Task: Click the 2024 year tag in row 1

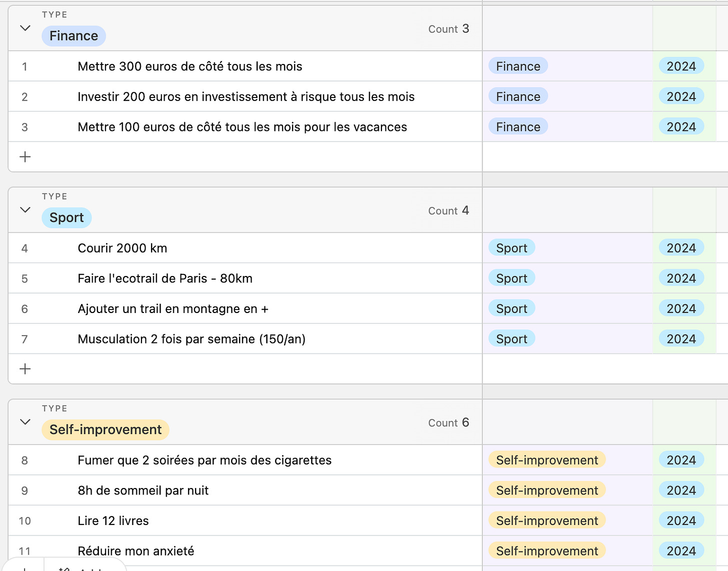Action: point(681,66)
